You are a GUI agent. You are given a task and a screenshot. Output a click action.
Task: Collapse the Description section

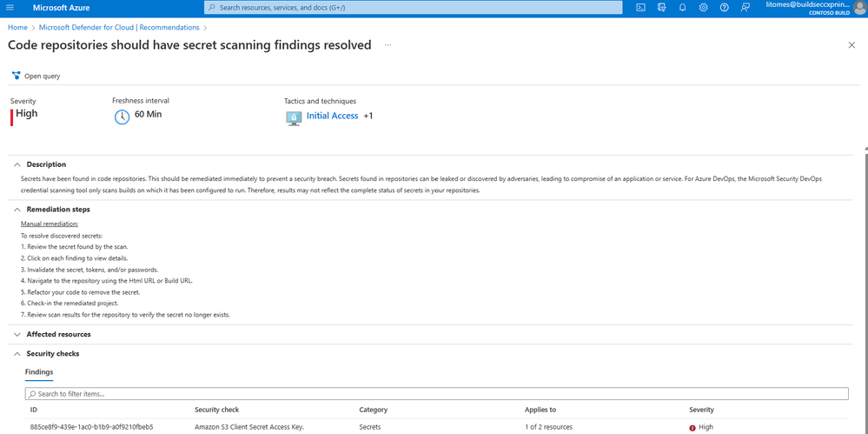(x=17, y=164)
